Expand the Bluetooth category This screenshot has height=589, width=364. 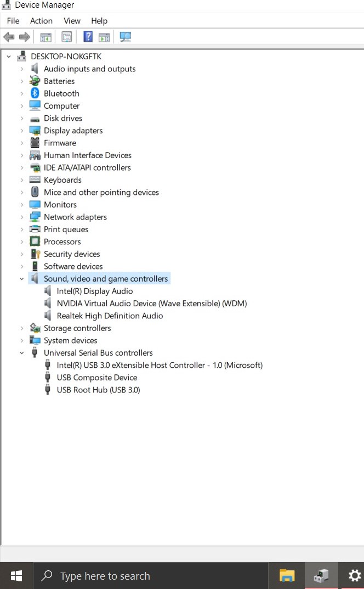pos(22,93)
